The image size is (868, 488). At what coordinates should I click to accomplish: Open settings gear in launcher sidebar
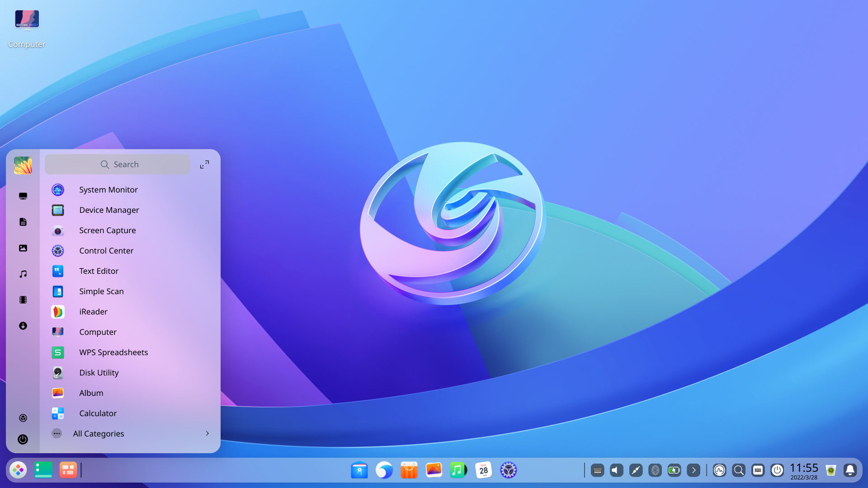[x=23, y=418]
